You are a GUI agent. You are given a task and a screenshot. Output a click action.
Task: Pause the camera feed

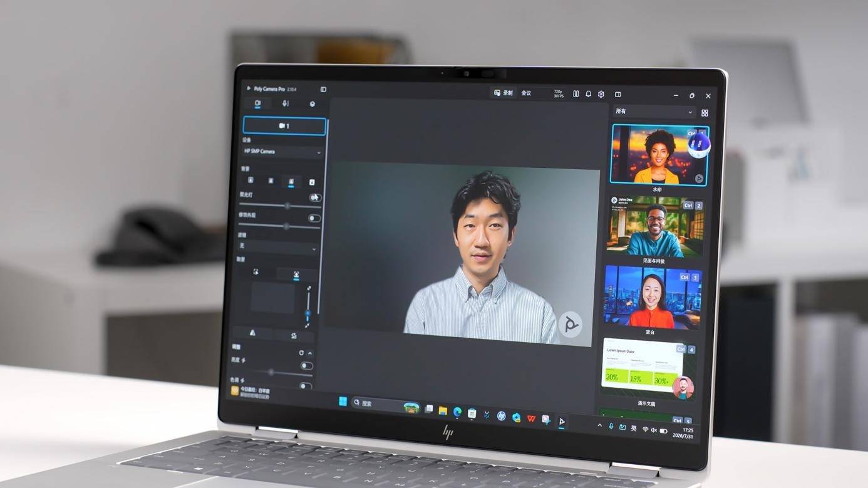[x=576, y=94]
